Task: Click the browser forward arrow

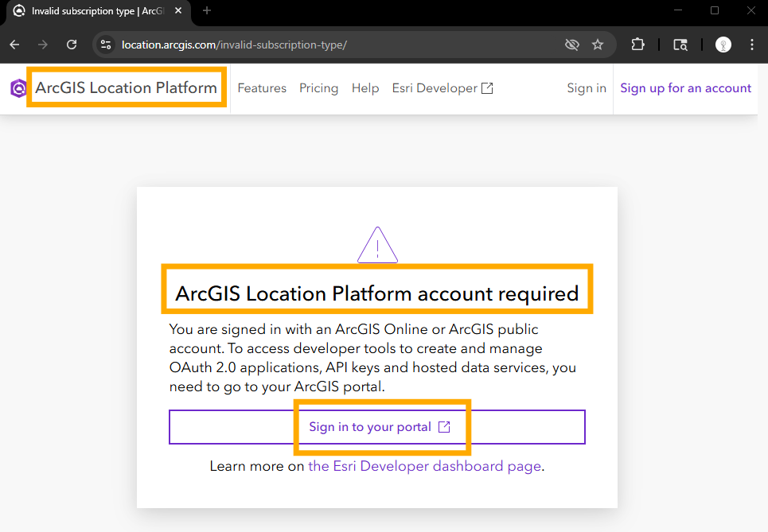Action: pyautogui.click(x=43, y=45)
